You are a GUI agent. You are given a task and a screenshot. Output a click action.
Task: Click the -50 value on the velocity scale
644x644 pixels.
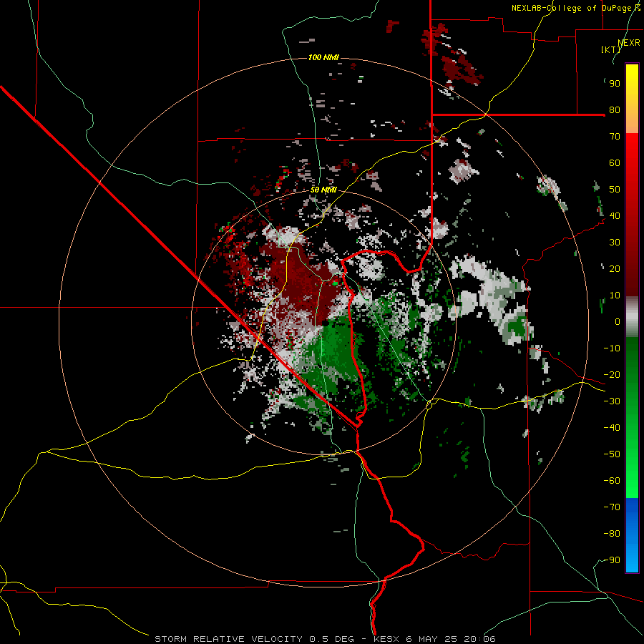pos(612,454)
